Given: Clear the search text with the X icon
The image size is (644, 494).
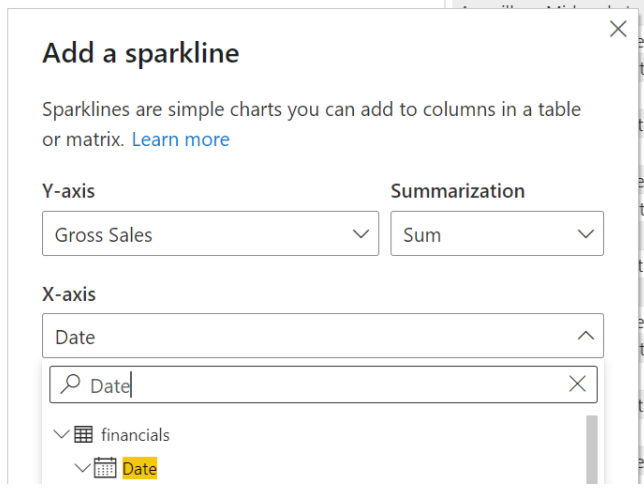Looking at the screenshot, I should (577, 384).
